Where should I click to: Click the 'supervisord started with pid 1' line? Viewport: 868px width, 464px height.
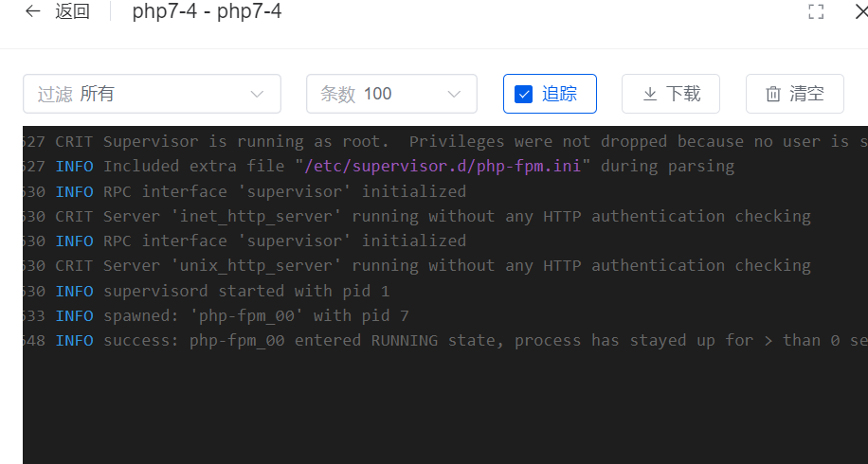click(x=245, y=291)
